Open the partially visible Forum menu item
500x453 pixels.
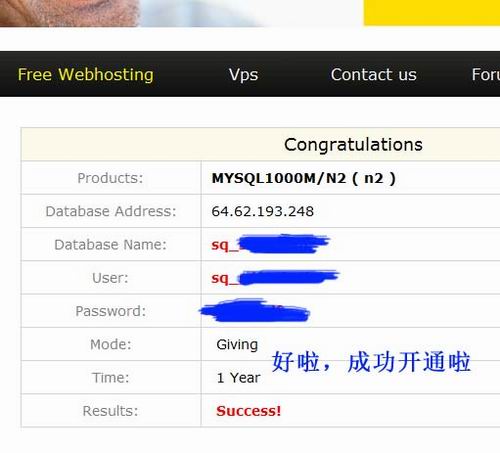click(486, 74)
